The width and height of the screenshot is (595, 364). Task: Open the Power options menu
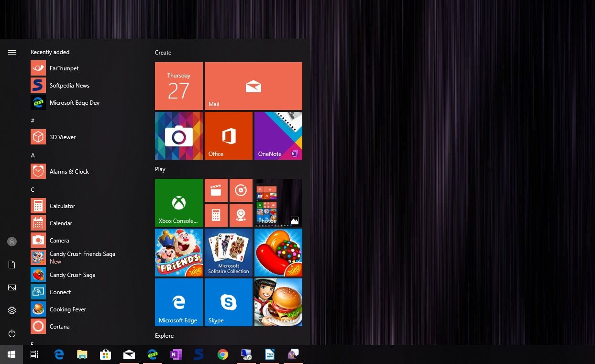click(x=12, y=333)
